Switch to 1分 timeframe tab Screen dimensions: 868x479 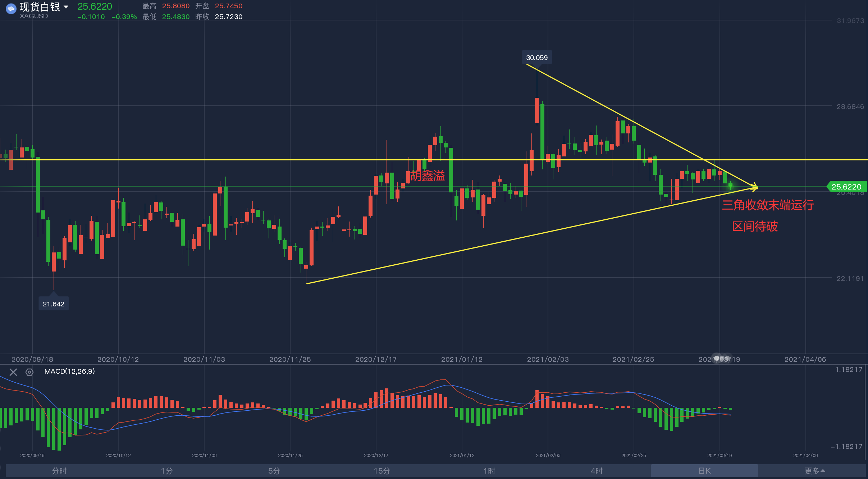[x=167, y=471]
